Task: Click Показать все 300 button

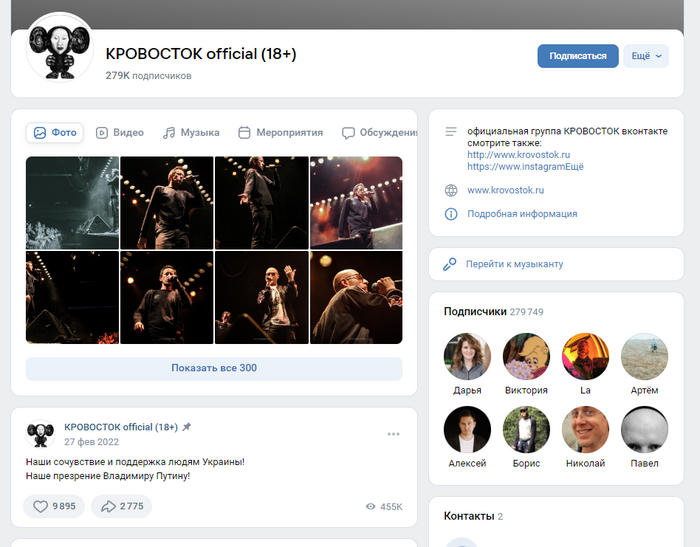Action: coord(214,368)
